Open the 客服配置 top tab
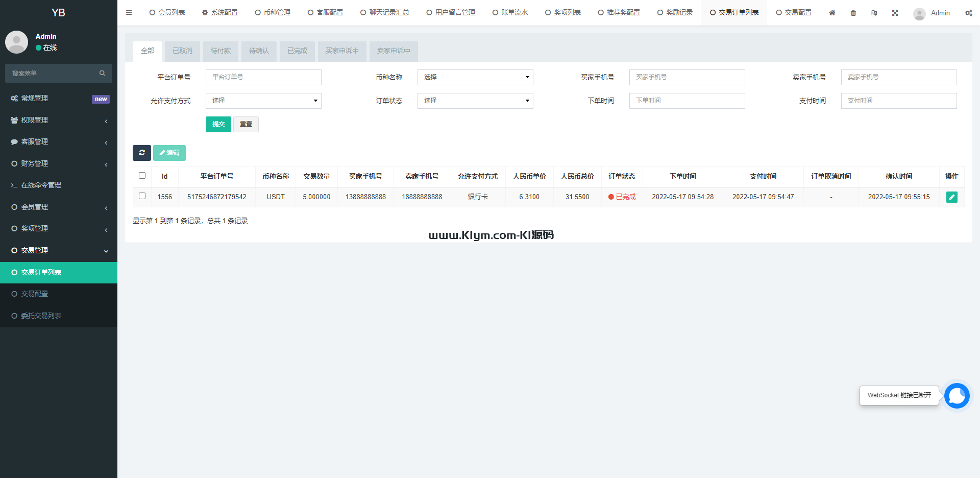980x478 pixels. point(325,13)
